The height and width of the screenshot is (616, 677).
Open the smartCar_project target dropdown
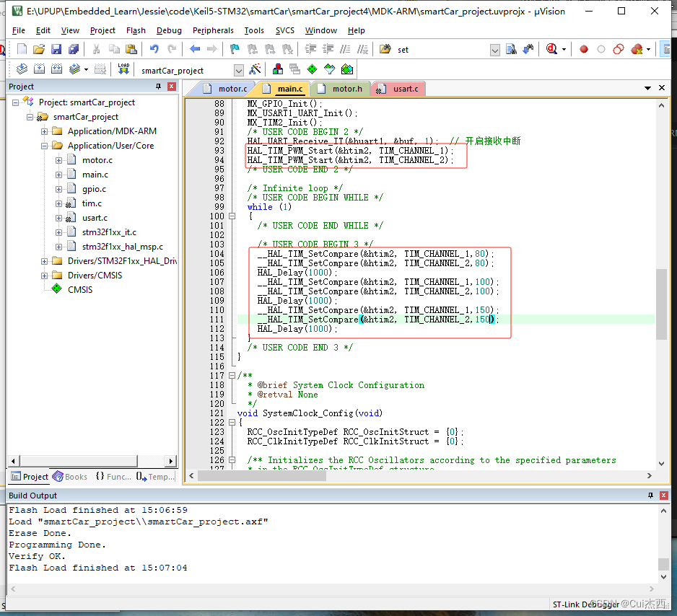pyautogui.click(x=239, y=70)
